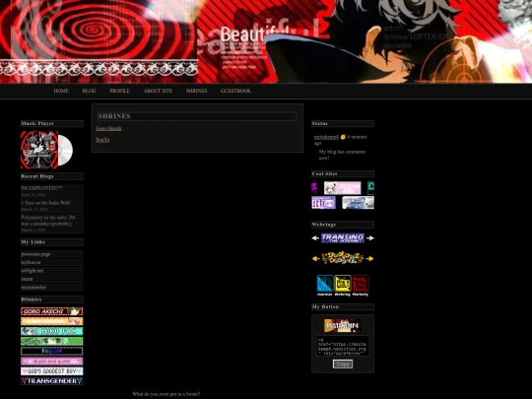Click the teal D site button in Cool Sites

pos(370,188)
